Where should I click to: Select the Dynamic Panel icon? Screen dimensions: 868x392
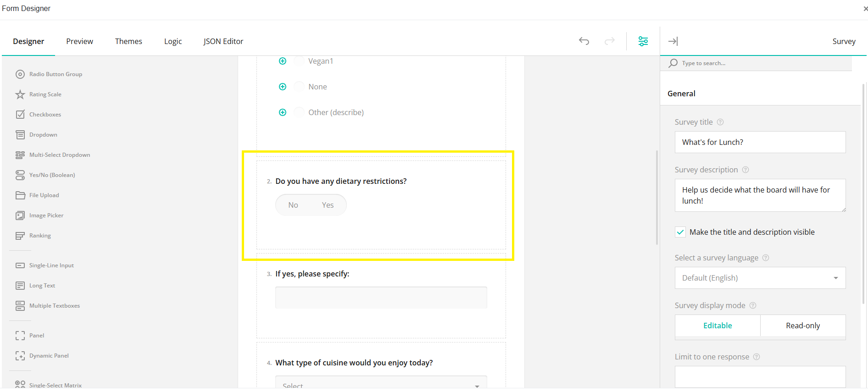(20, 356)
